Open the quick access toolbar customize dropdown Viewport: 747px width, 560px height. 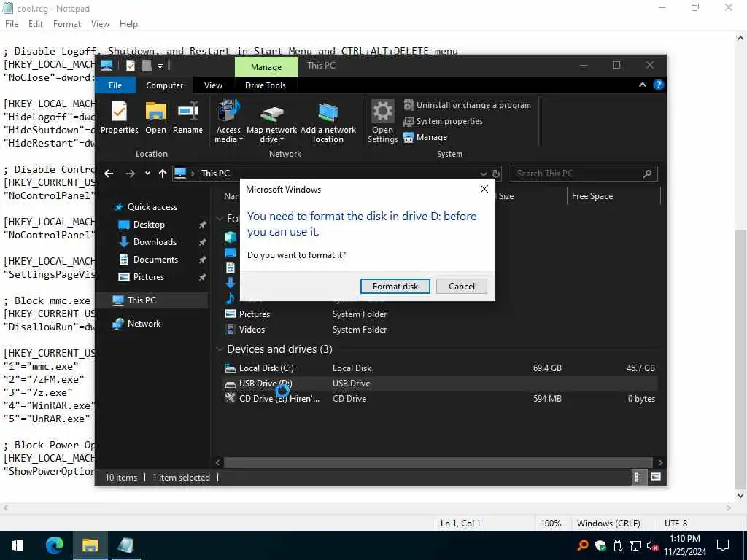tap(160, 66)
